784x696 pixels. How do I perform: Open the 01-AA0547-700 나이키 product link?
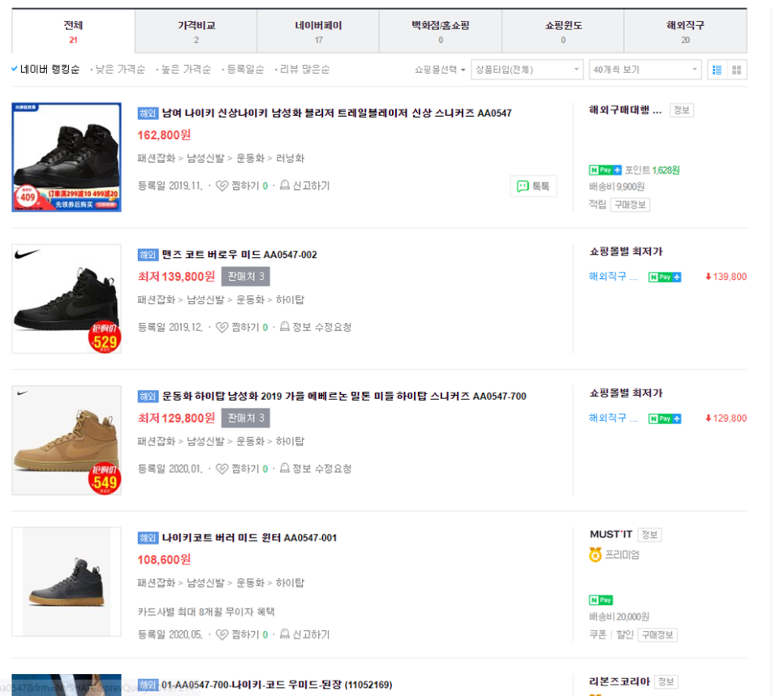click(277, 685)
